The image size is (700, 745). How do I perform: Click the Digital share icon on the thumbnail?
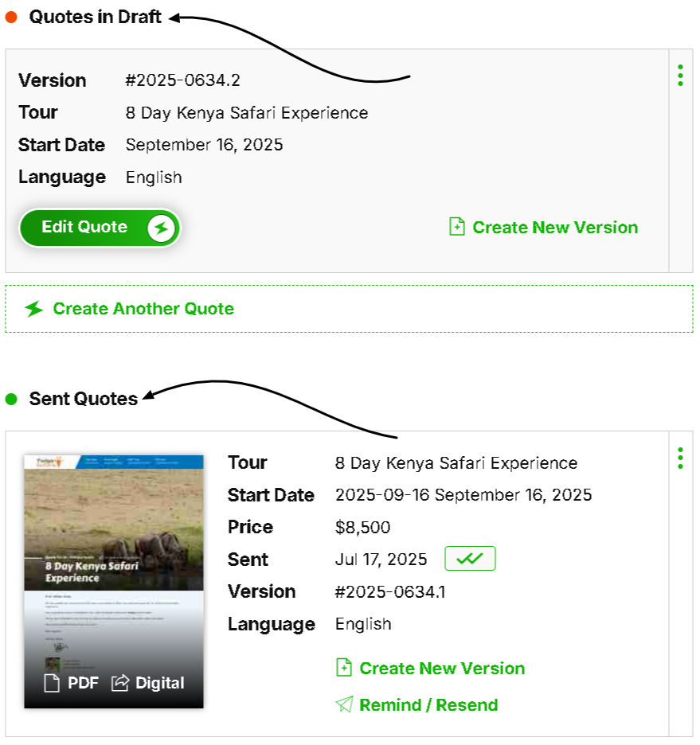[120, 683]
